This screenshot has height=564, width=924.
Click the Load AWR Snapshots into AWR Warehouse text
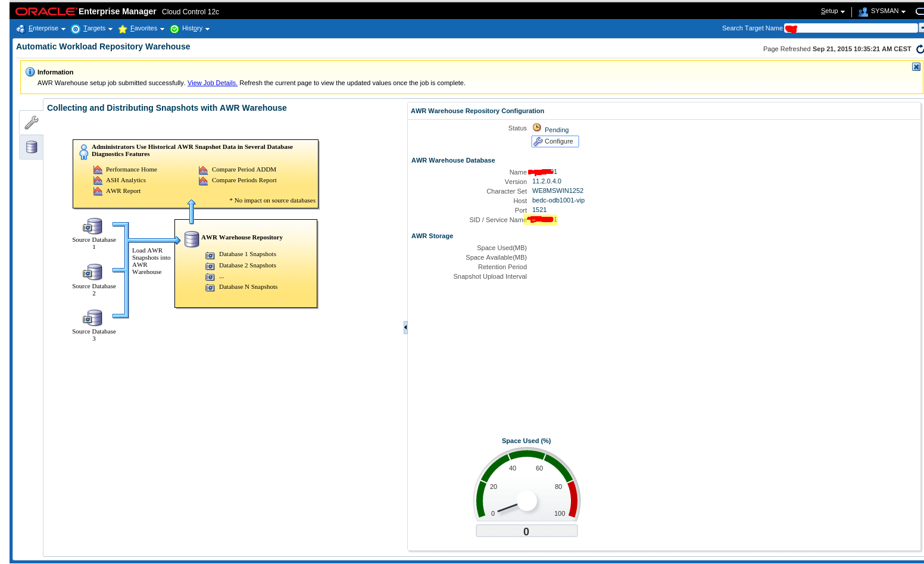(151, 261)
